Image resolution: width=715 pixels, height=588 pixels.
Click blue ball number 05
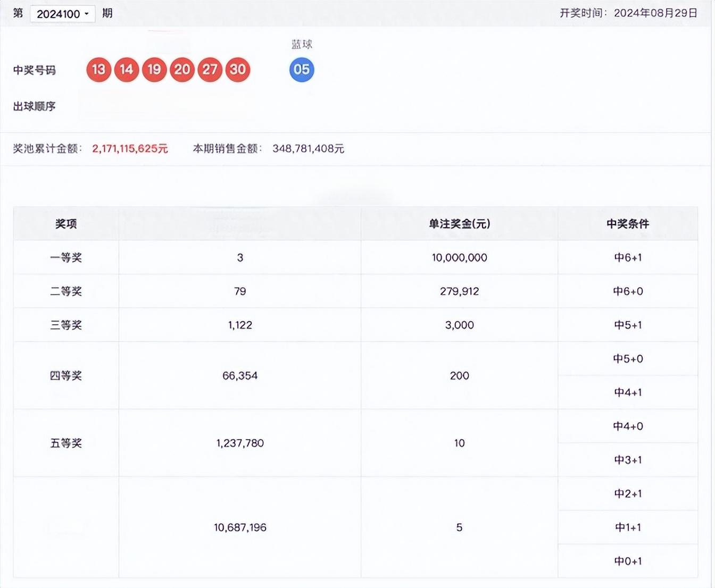pos(302,70)
